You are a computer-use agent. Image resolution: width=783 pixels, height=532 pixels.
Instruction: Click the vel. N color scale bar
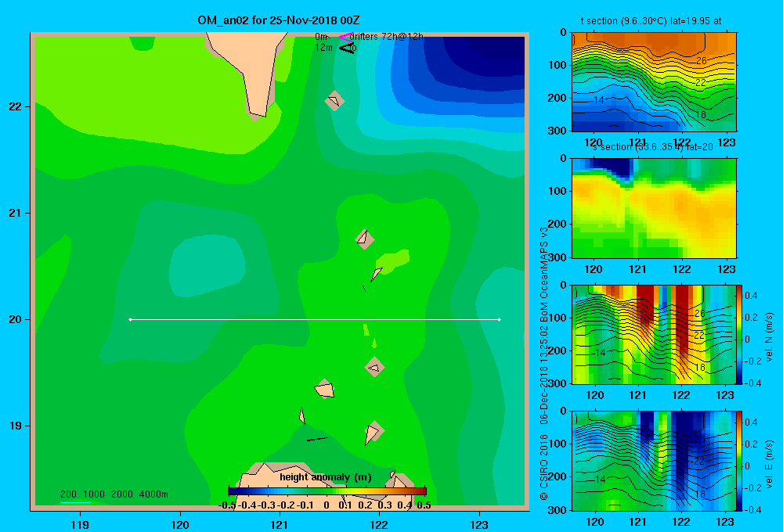click(740, 334)
